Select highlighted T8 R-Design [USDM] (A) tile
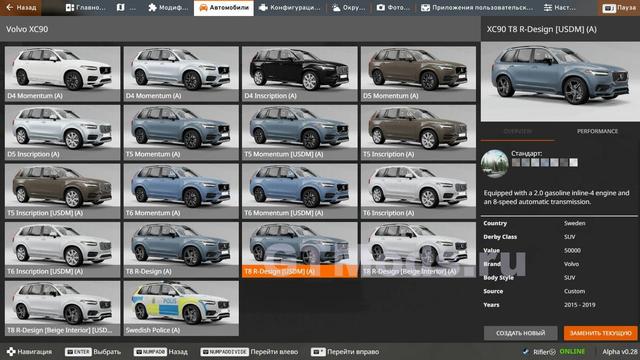Viewport: 640px width, 360px height. pyautogui.click(x=300, y=250)
